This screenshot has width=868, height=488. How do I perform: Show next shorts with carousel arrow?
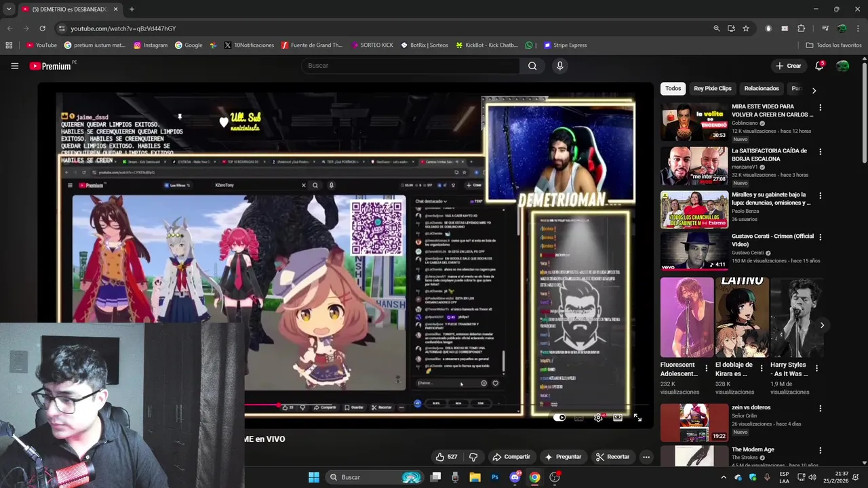pos(822,325)
